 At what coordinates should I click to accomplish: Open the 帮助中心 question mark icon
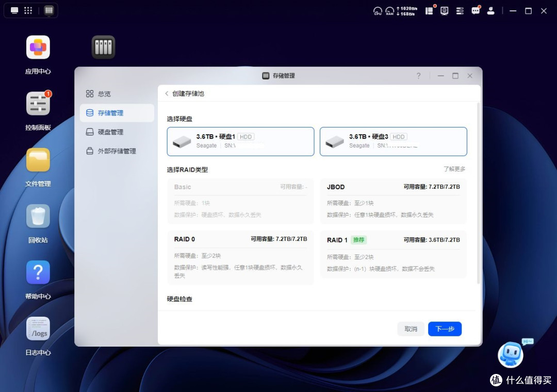point(38,272)
